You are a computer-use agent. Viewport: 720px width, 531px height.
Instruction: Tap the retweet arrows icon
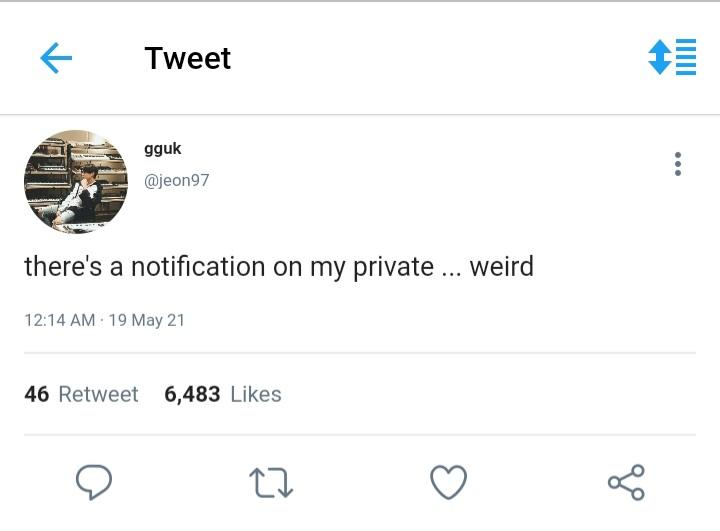(x=270, y=483)
